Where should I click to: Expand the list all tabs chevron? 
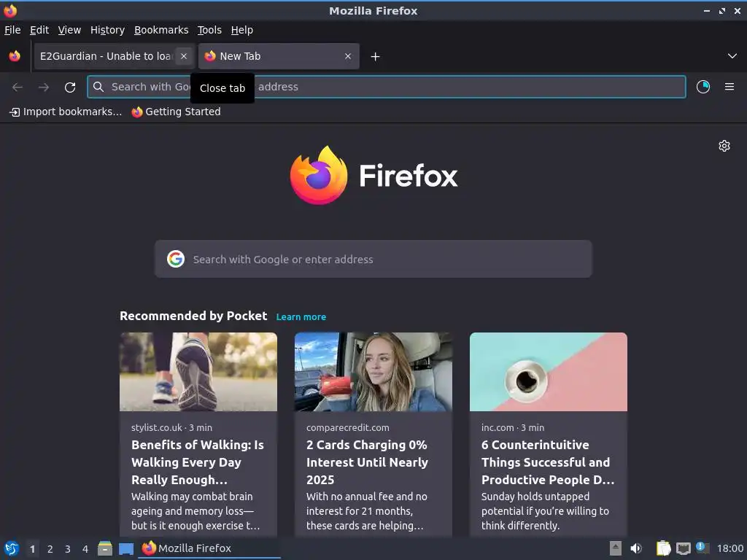coord(732,56)
